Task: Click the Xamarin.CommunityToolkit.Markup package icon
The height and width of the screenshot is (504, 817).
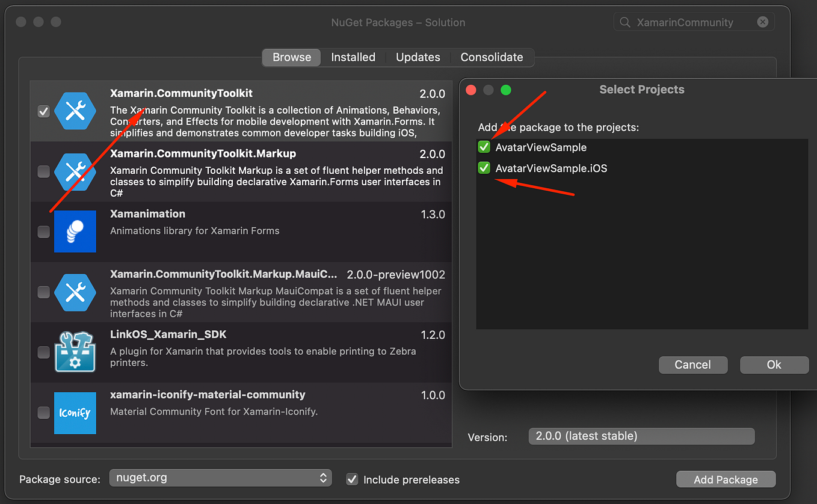Action: (x=75, y=171)
